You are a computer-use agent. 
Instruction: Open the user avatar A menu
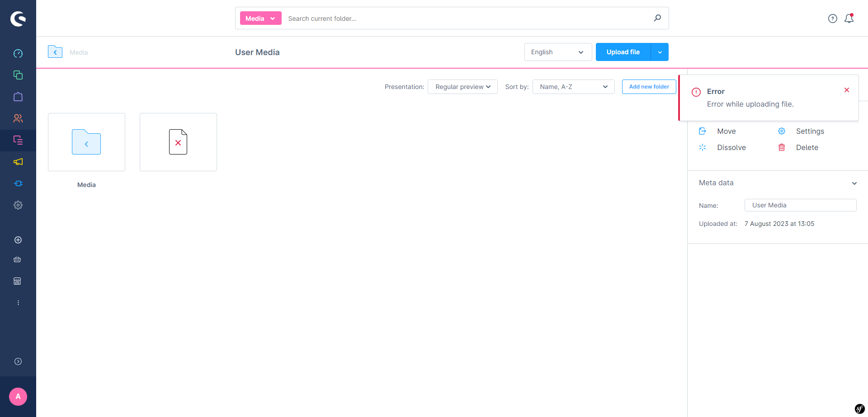pos(18,397)
